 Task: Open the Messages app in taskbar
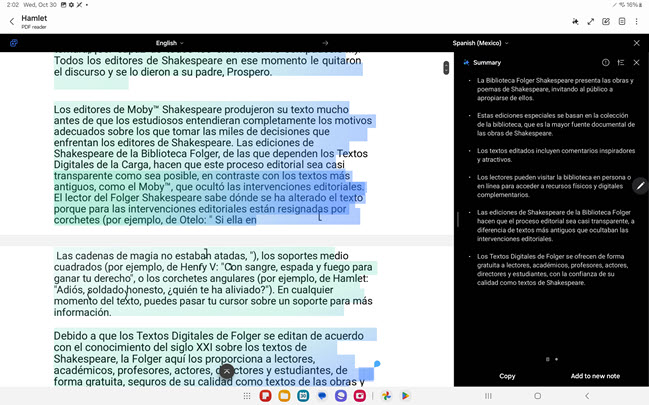pyautogui.click(x=322, y=396)
